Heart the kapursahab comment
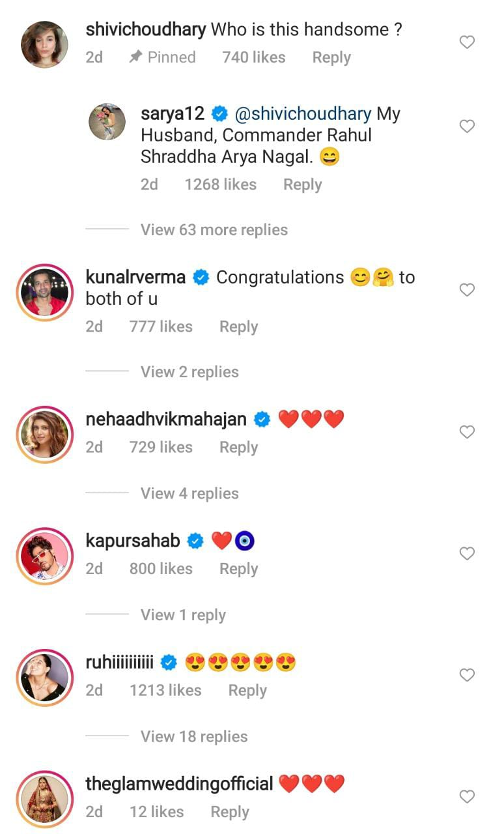504x834 pixels. point(467,554)
